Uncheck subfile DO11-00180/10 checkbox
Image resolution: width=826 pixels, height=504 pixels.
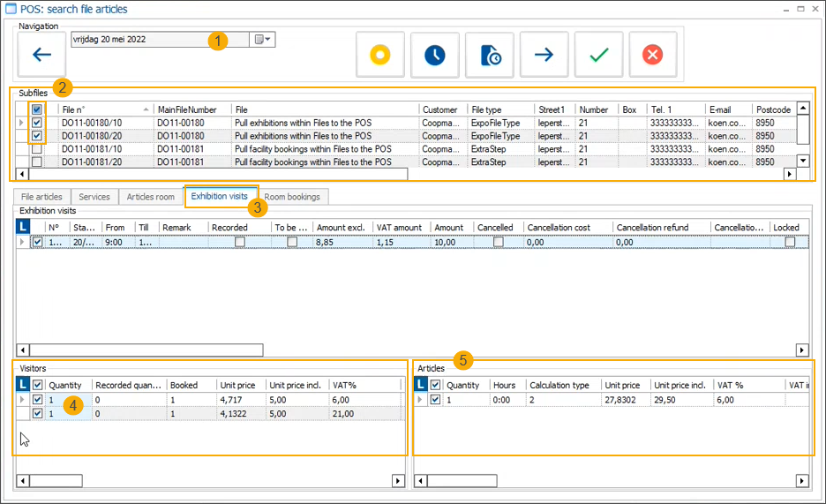(x=36, y=124)
